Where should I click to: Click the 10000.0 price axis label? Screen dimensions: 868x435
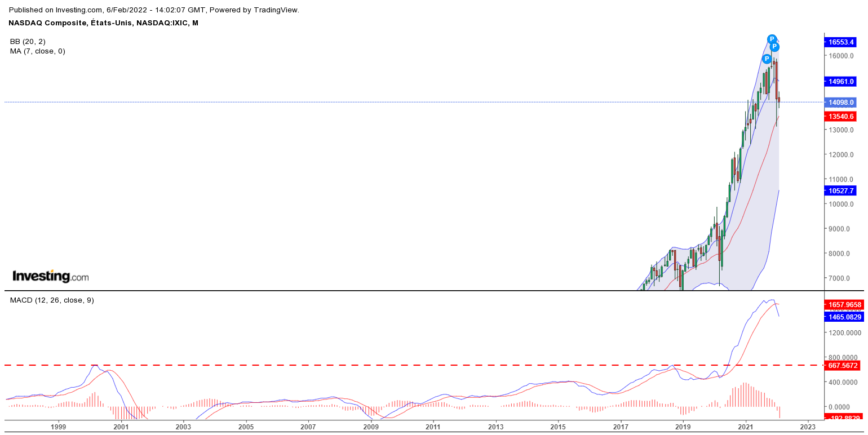pos(841,204)
